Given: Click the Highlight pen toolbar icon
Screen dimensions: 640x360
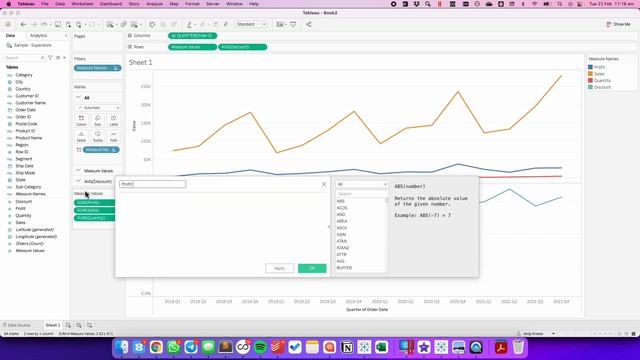Looking at the screenshot, I should 190,24.
